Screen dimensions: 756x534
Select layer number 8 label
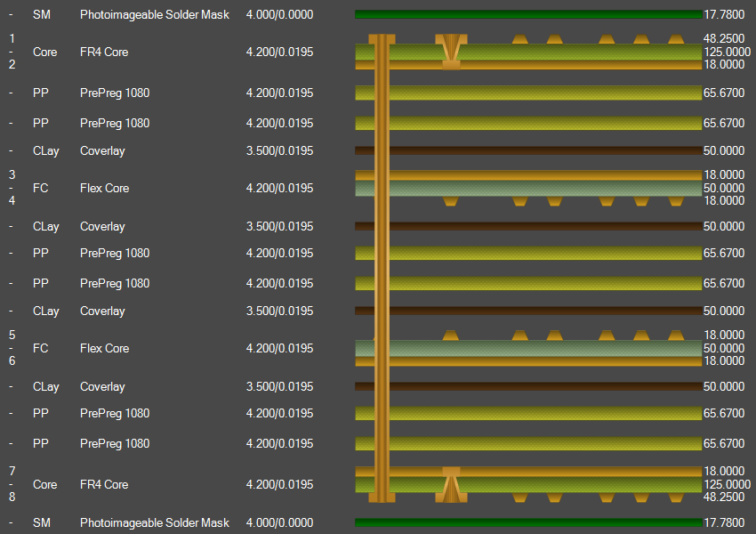coord(12,497)
